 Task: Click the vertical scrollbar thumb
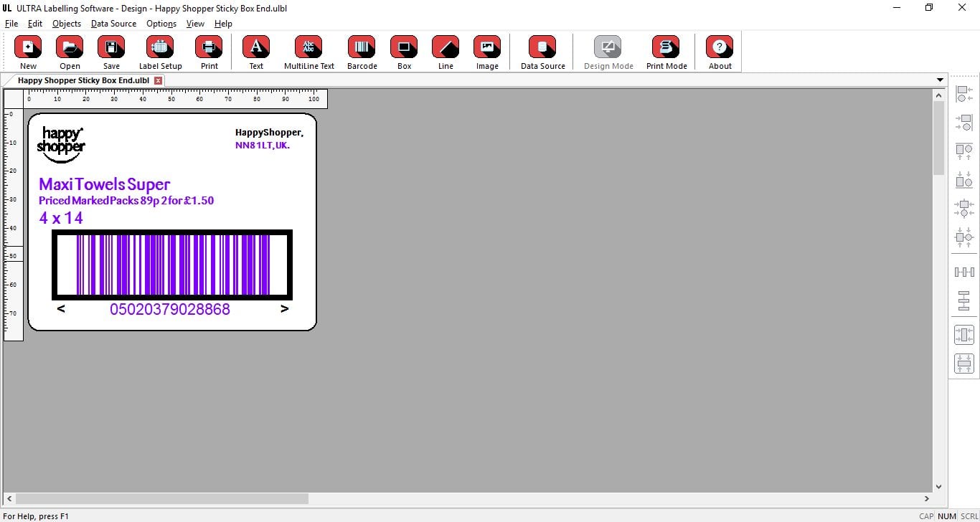(x=938, y=138)
